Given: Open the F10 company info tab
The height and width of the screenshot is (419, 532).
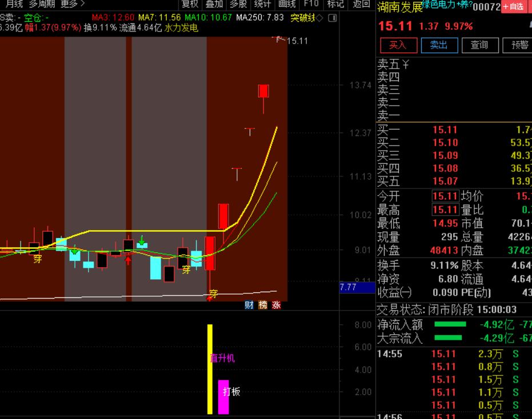Looking at the screenshot, I should [x=311, y=5].
